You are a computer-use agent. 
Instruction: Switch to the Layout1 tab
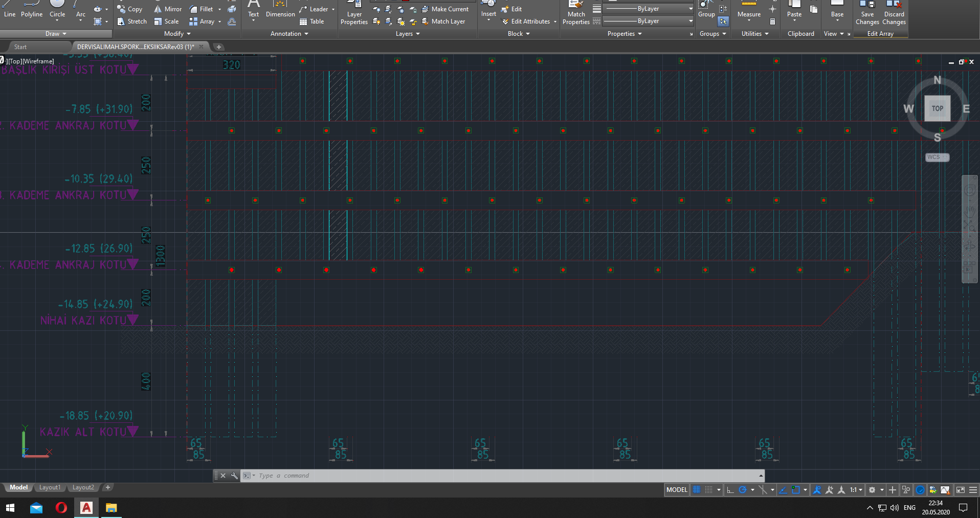pyautogui.click(x=50, y=487)
